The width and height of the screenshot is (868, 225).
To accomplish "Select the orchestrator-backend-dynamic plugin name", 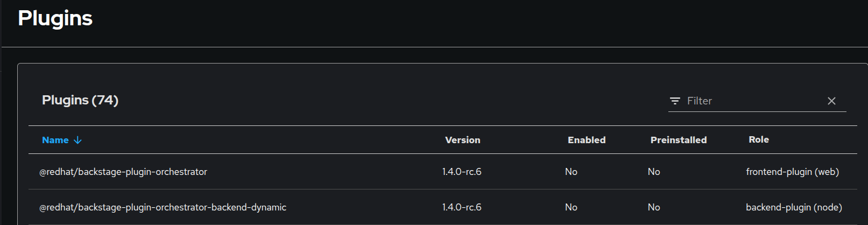I will (x=163, y=207).
